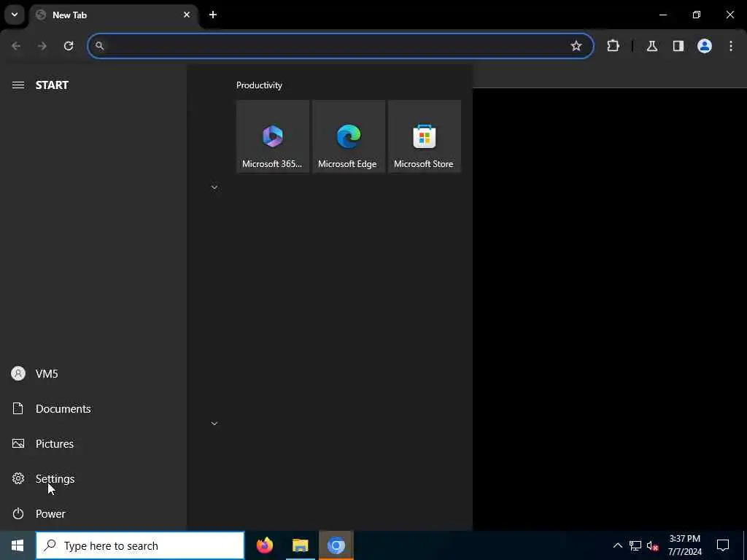Open Chrome Labs flask icon

click(x=652, y=46)
